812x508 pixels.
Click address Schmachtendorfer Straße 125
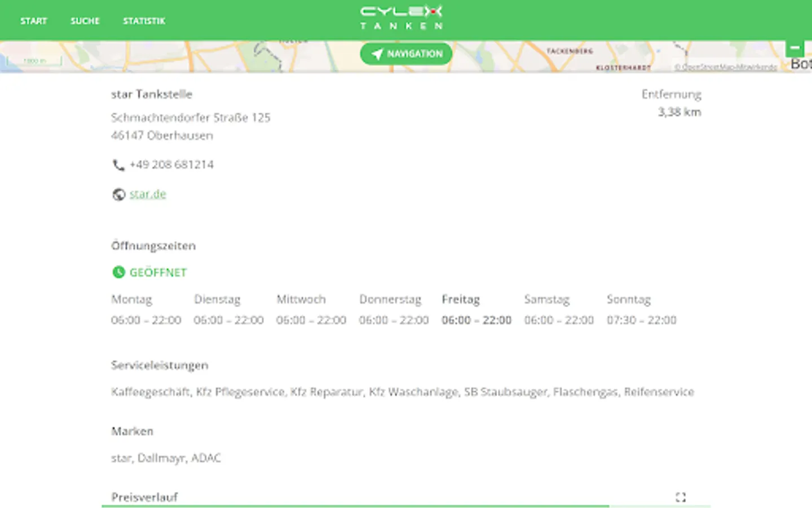pos(191,117)
